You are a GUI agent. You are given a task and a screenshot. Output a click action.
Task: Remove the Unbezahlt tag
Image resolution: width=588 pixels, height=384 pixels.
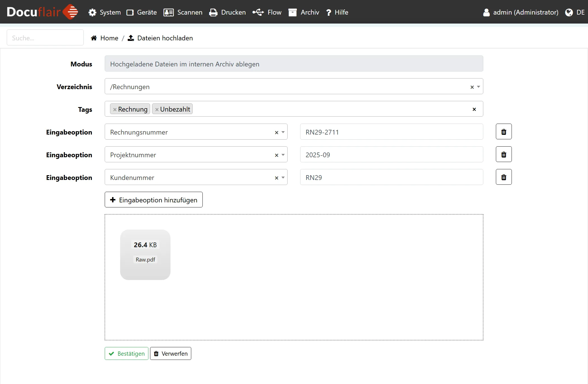coord(157,110)
